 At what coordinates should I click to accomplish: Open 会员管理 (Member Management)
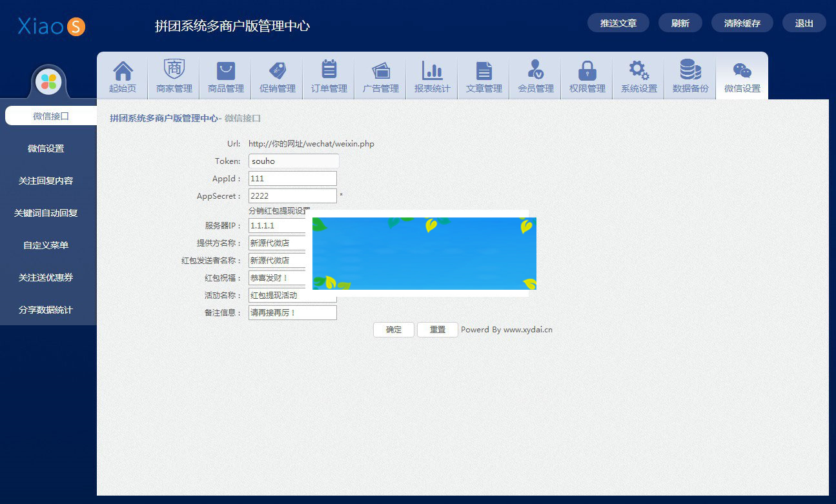click(x=535, y=76)
